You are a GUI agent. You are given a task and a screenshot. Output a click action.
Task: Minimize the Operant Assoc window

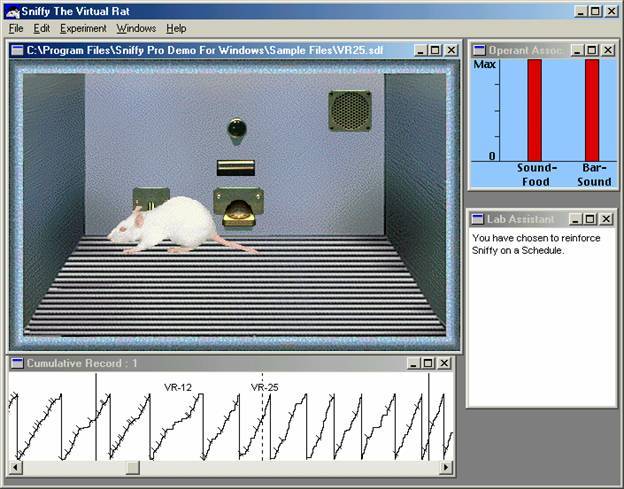tap(577, 50)
